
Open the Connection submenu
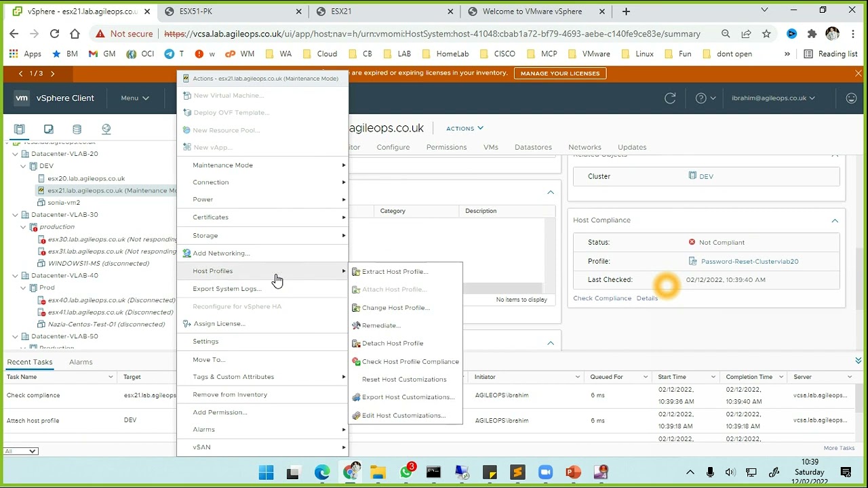click(263, 182)
